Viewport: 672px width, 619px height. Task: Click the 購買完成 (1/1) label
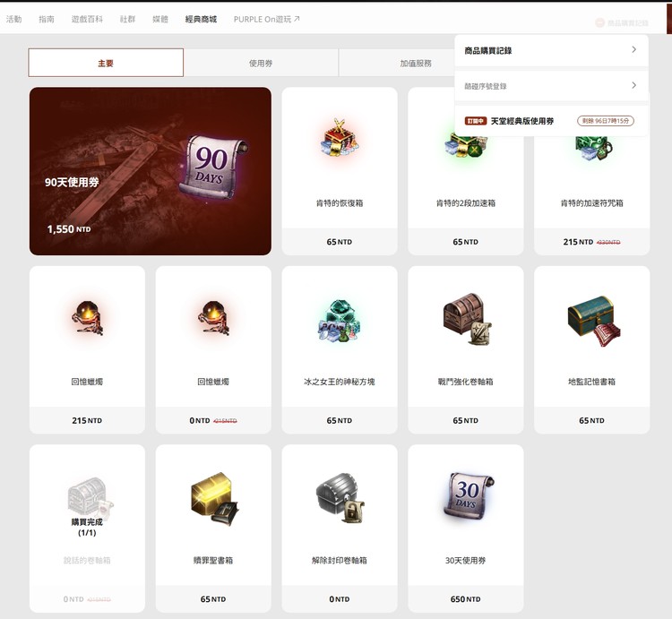pos(87,528)
